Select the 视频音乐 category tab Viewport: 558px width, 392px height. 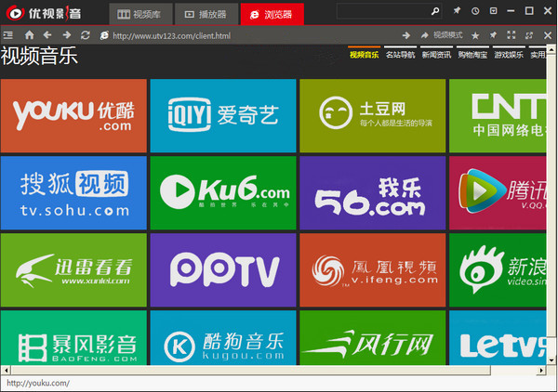tap(364, 53)
